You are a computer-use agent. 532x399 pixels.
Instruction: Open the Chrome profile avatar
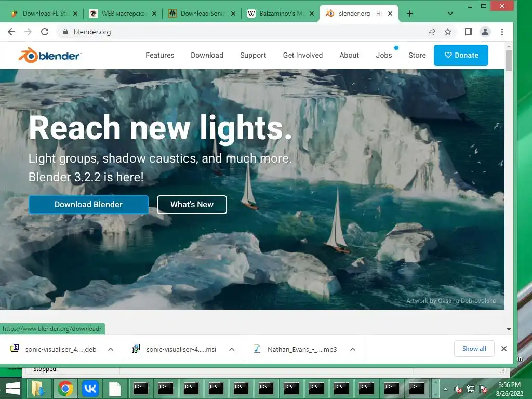click(x=485, y=32)
